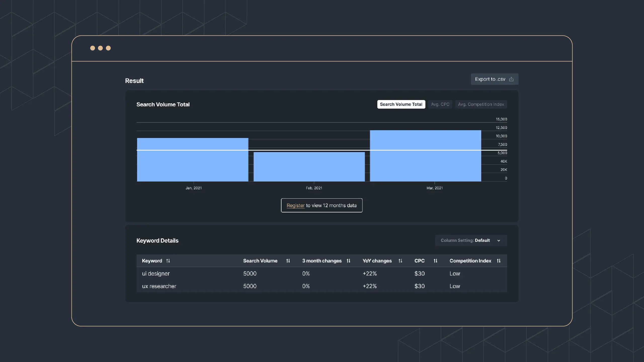Click the CPC column sort icon
The width and height of the screenshot is (644, 362).
pyautogui.click(x=435, y=261)
